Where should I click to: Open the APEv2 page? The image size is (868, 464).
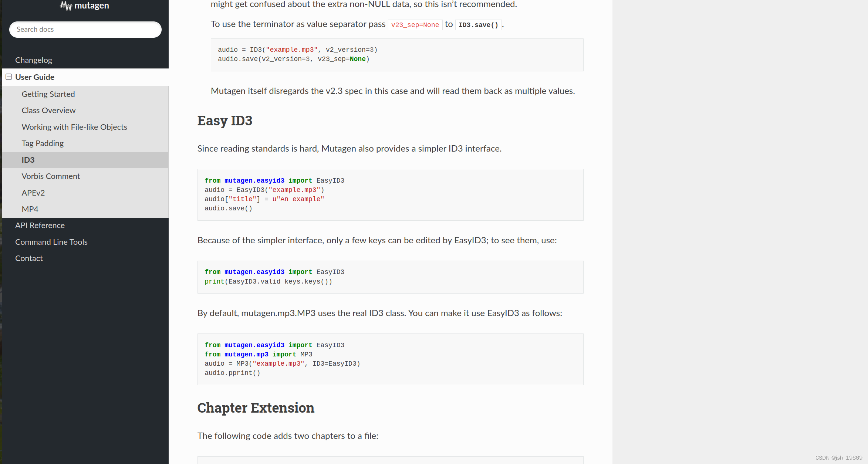[x=33, y=193]
